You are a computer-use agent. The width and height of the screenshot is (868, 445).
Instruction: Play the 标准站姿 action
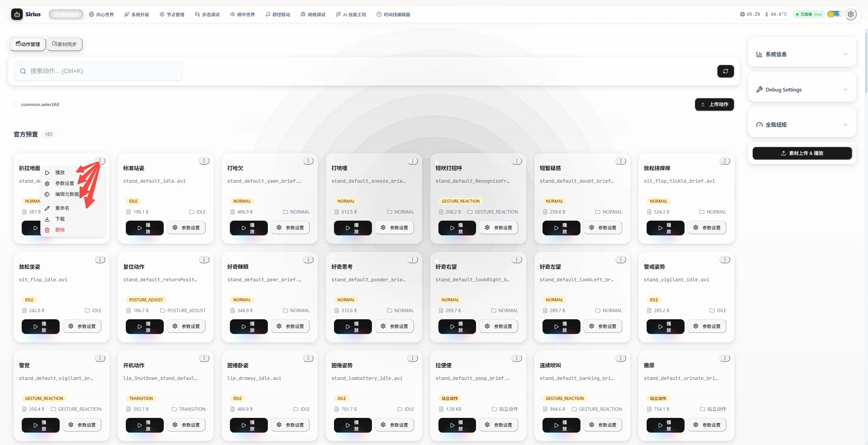click(x=145, y=228)
